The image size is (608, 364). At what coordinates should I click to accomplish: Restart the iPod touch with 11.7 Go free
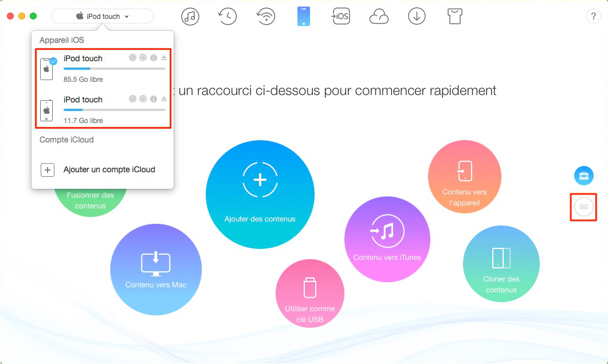132,99
